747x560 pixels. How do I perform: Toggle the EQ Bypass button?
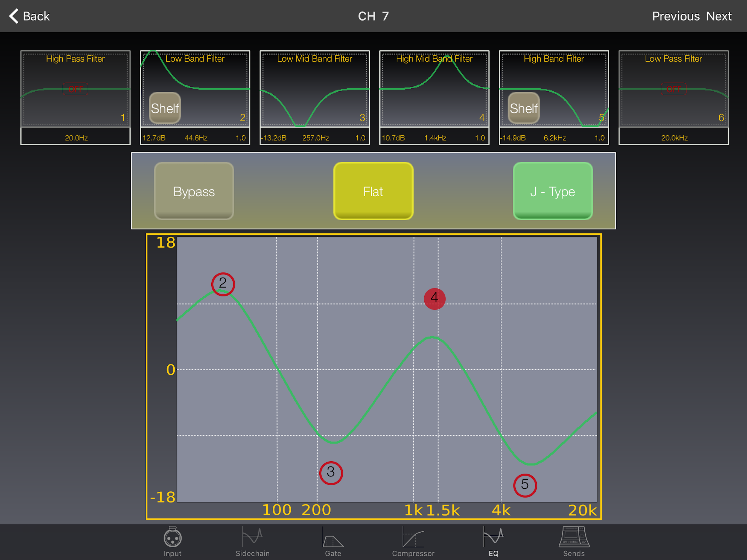194,191
